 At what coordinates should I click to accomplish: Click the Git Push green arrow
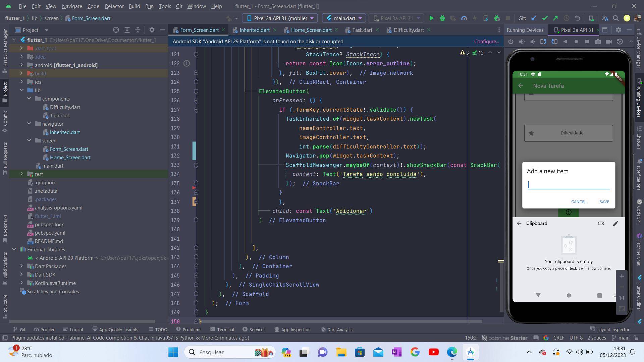tap(555, 18)
